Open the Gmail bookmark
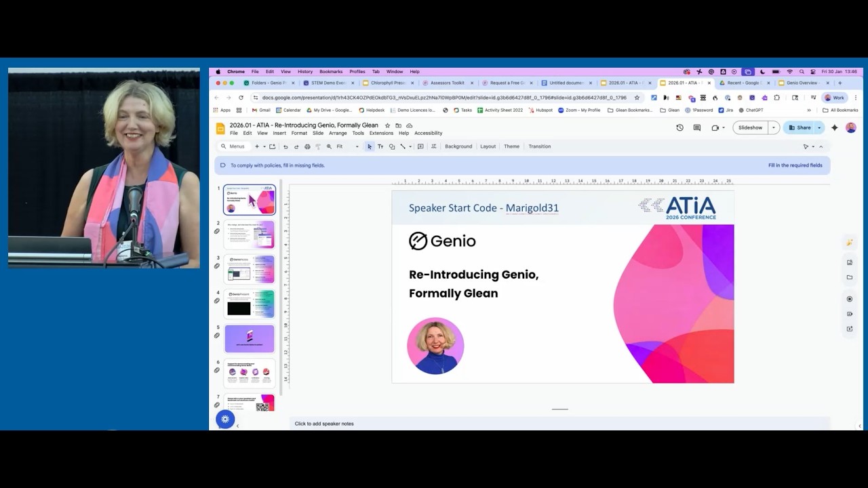 click(x=261, y=110)
